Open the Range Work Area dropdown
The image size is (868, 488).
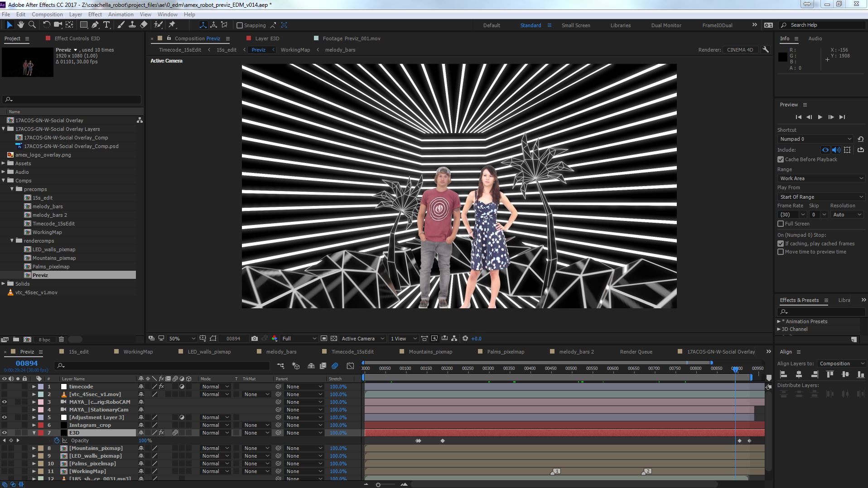(821, 178)
